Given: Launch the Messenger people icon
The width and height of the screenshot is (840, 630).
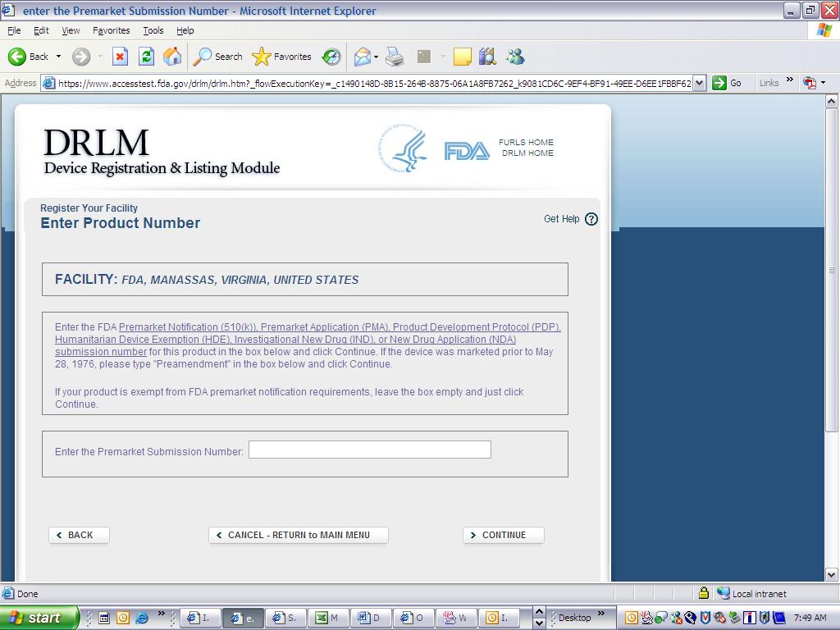Looking at the screenshot, I should [x=515, y=57].
